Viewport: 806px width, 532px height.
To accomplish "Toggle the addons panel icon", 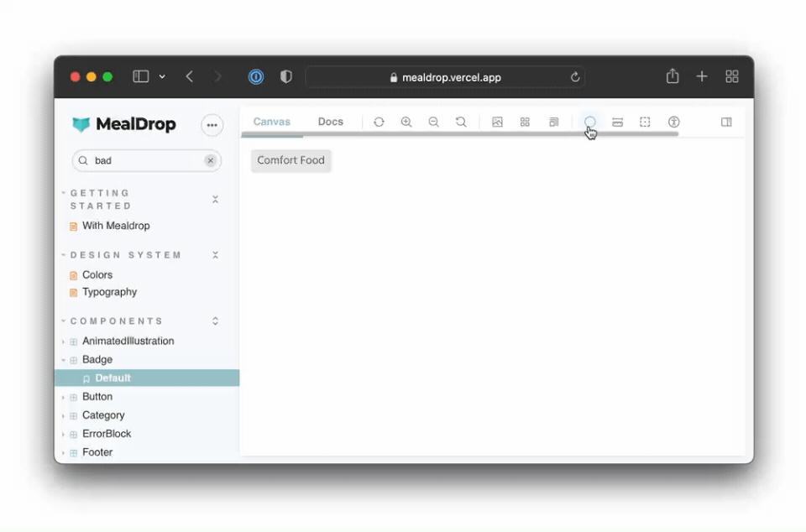I will point(725,122).
